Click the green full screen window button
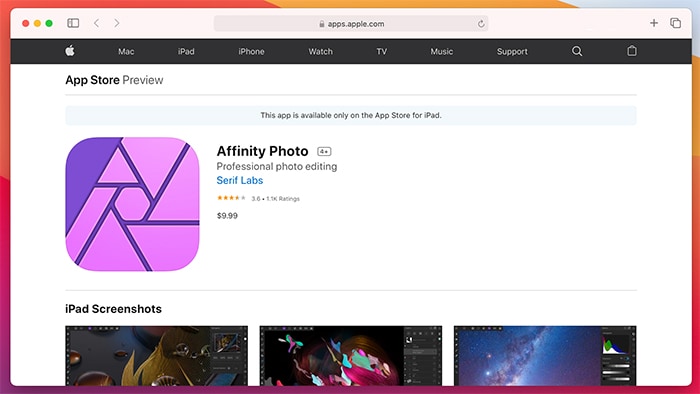 coord(49,23)
